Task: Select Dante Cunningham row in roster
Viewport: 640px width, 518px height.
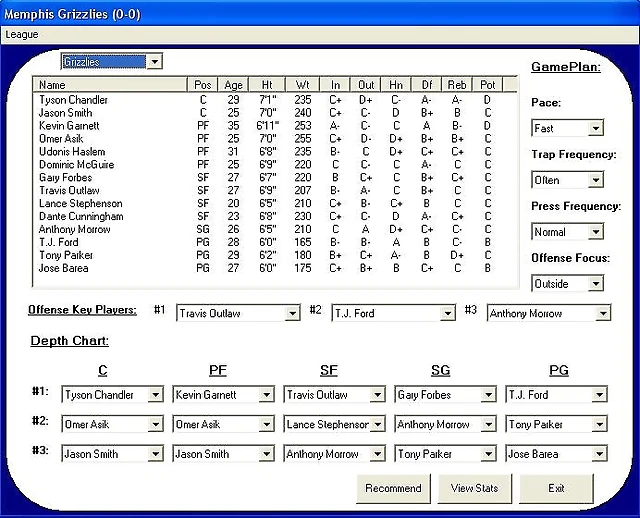Action: [274, 216]
